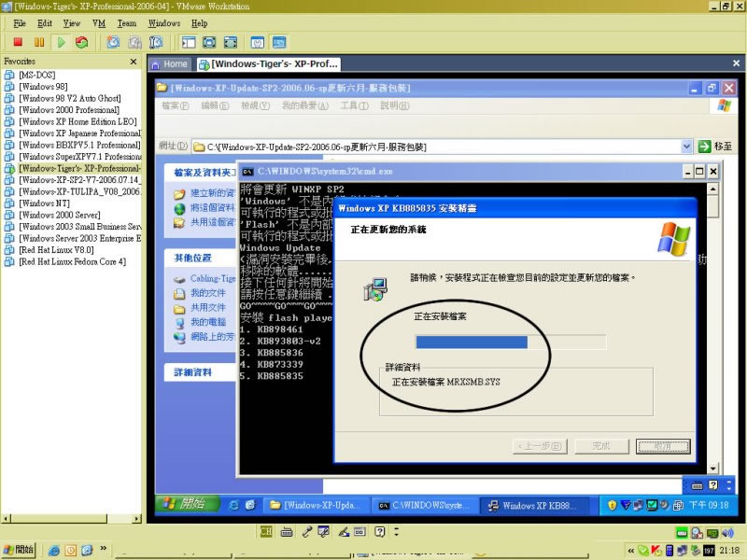Image resolution: width=747 pixels, height=560 pixels.
Task: Open the 說明(H) menu in the guest Explorer
Action: pyautogui.click(x=394, y=105)
